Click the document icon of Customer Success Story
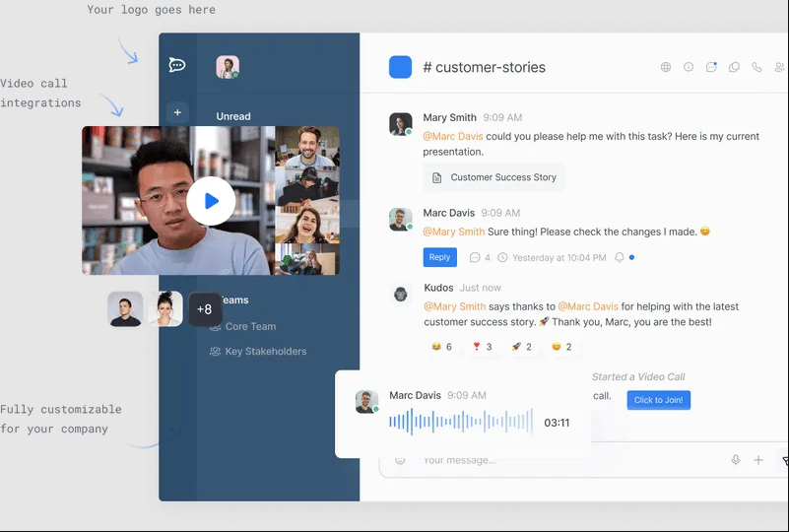This screenshot has width=789, height=532. (436, 177)
